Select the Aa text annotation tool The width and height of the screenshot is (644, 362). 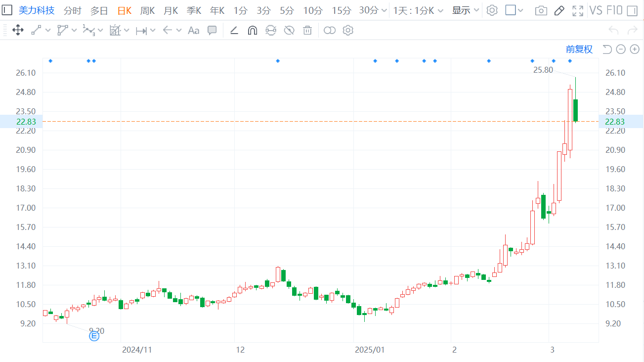(x=193, y=31)
